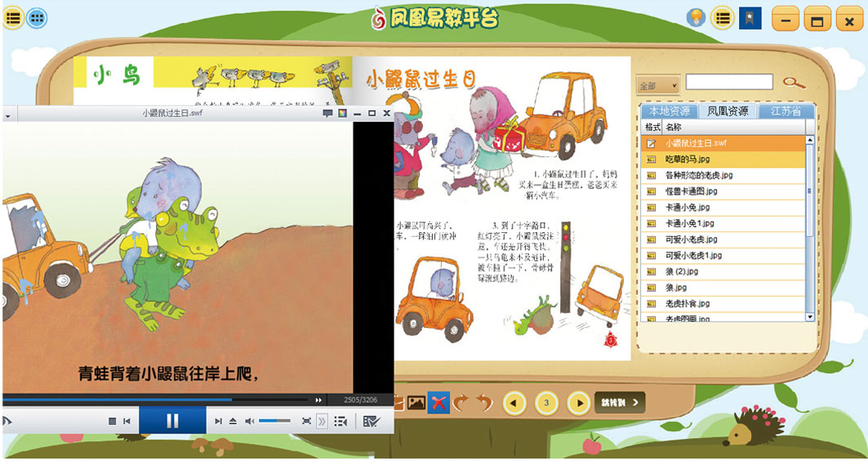
Task: Click the picture icon in bottom toolbar
Action: point(416,403)
